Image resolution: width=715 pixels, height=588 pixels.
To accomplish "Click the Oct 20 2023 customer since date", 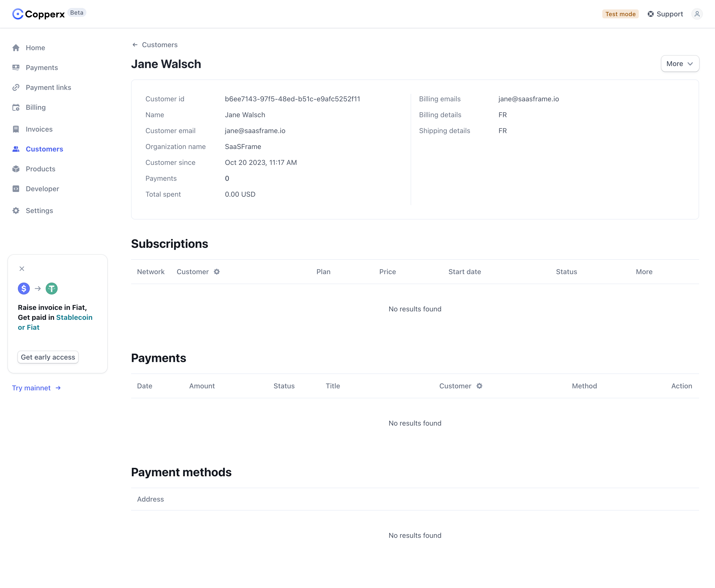I will tap(261, 163).
